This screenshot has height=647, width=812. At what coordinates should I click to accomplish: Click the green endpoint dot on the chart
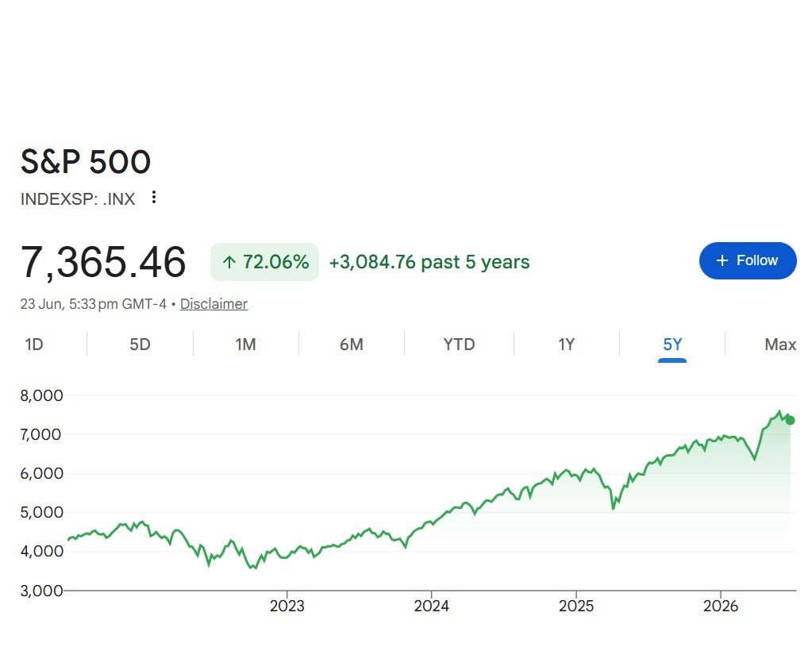coord(791,420)
